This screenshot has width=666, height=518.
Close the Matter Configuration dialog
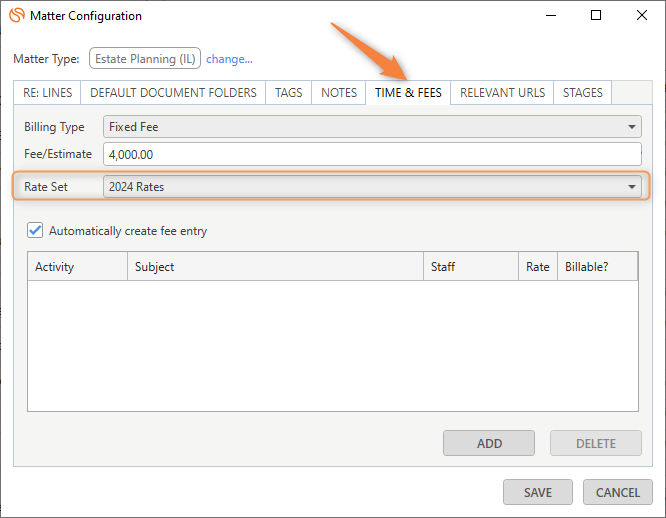(x=642, y=16)
